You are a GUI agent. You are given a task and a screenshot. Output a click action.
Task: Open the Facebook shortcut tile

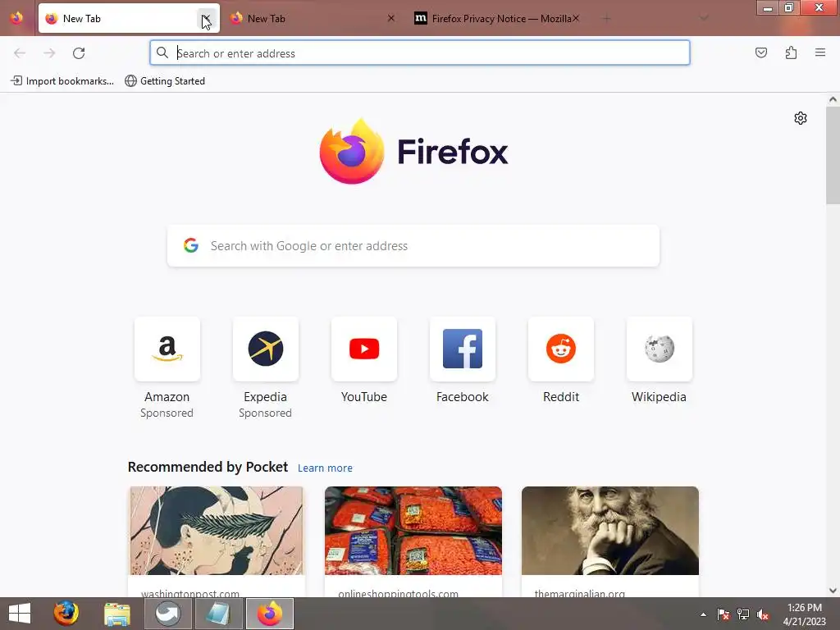pos(463,349)
